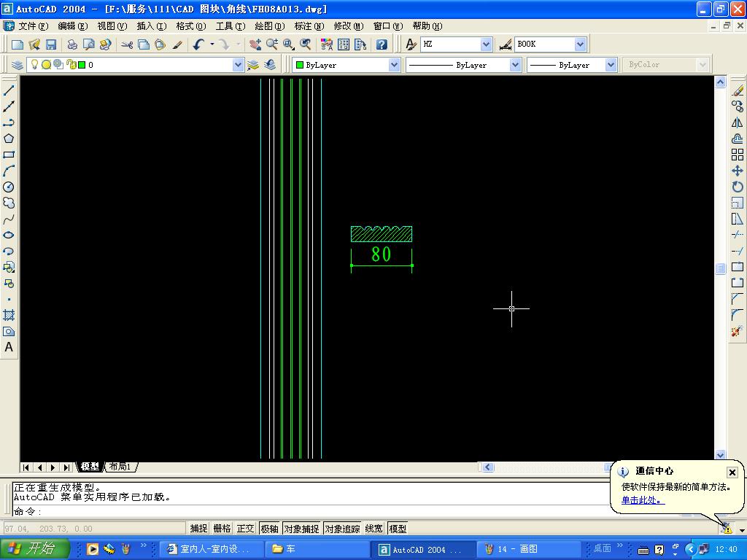The height and width of the screenshot is (560, 747).
Task: Open the ByLayer color control swatch dropdown
Action: coord(394,65)
